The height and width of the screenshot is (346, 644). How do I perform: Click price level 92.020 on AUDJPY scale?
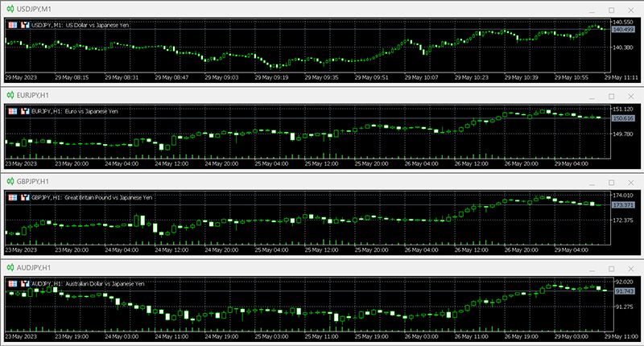(x=625, y=282)
